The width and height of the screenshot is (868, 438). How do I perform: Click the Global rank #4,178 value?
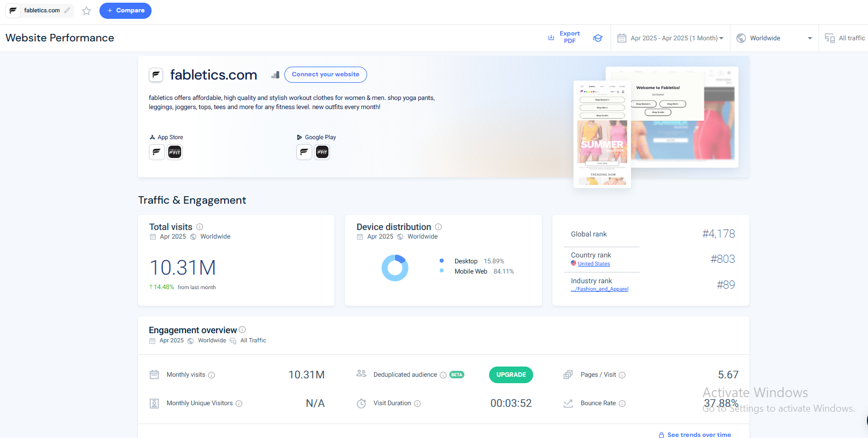click(719, 234)
